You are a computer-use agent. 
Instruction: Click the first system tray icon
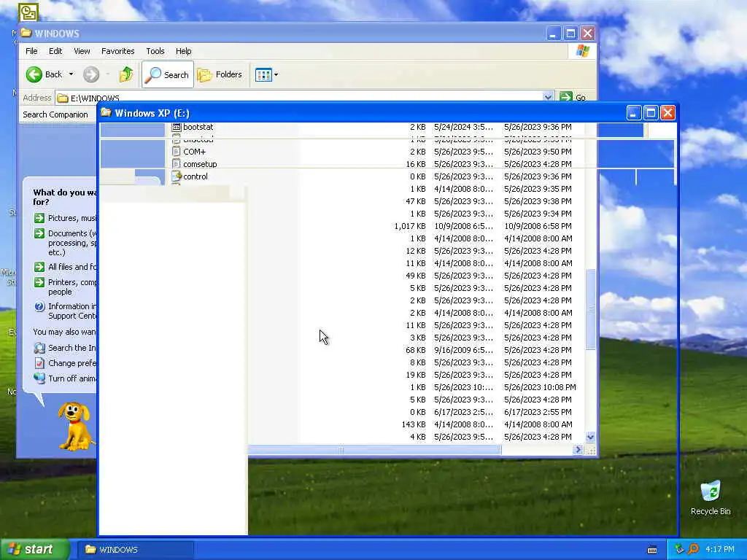coord(679,550)
